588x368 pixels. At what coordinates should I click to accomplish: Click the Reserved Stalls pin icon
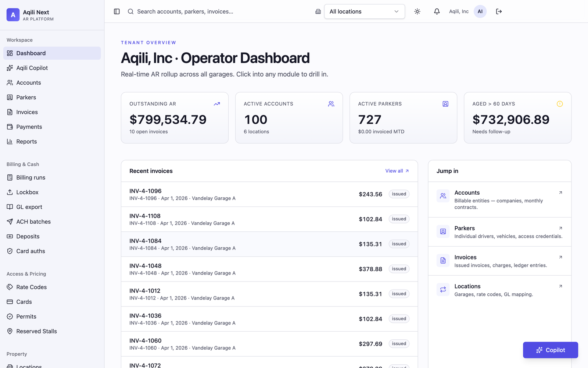tap(10, 331)
